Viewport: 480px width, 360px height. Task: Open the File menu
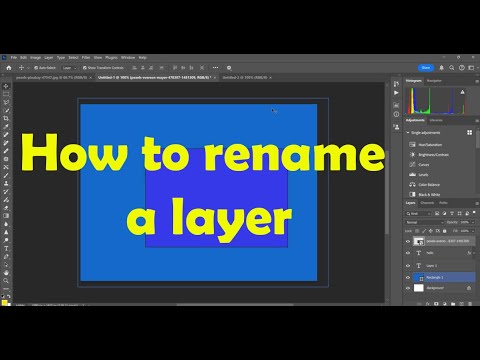(14, 57)
